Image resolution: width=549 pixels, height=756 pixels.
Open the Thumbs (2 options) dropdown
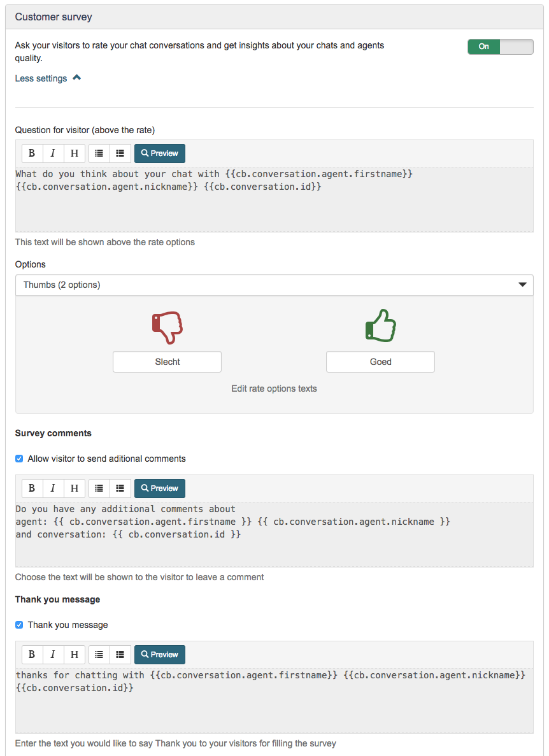(x=274, y=285)
